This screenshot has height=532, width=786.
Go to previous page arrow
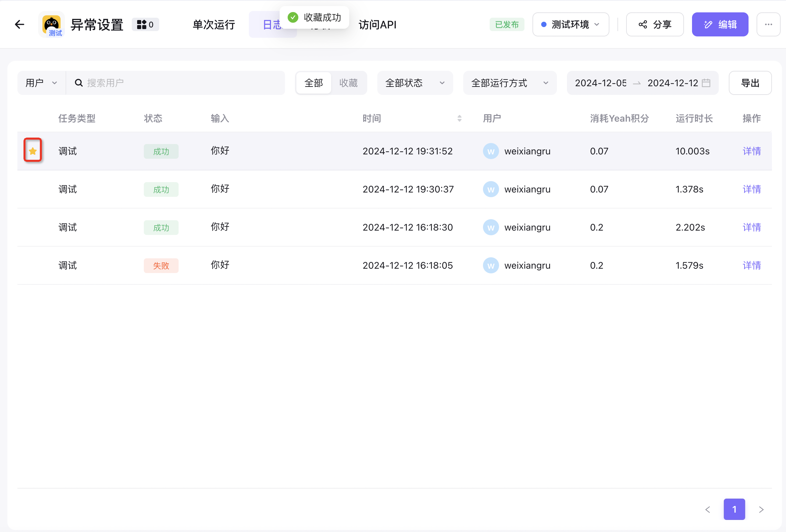click(x=707, y=509)
